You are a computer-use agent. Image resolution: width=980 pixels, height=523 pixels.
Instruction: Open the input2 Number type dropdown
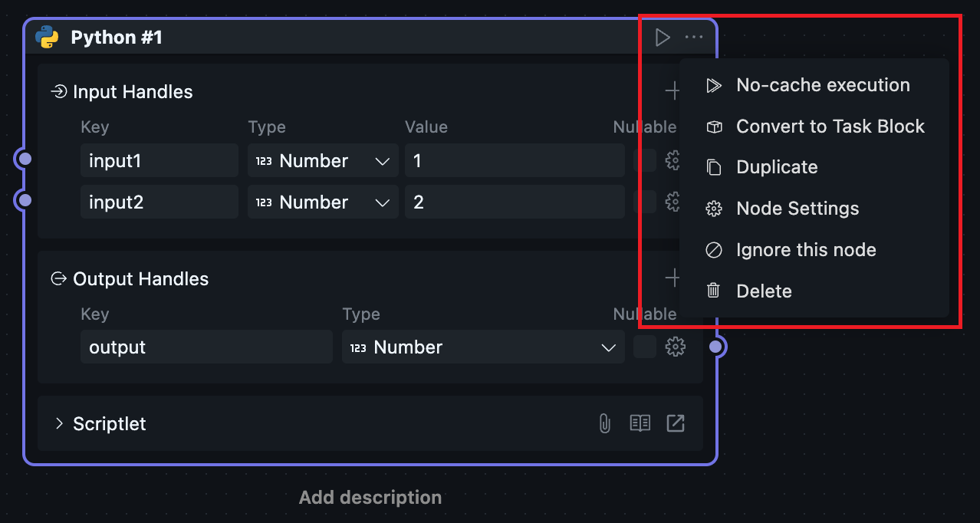pyautogui.click(x=323, y=202)
